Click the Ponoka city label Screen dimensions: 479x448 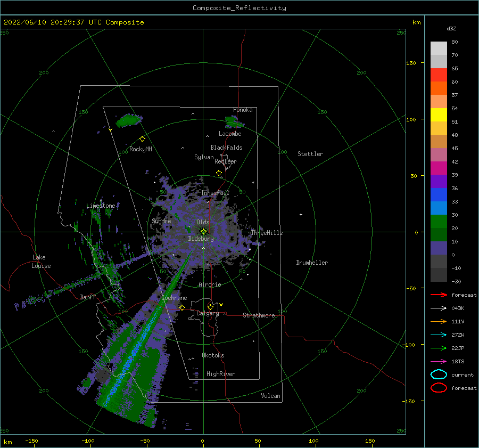(243, 110)
